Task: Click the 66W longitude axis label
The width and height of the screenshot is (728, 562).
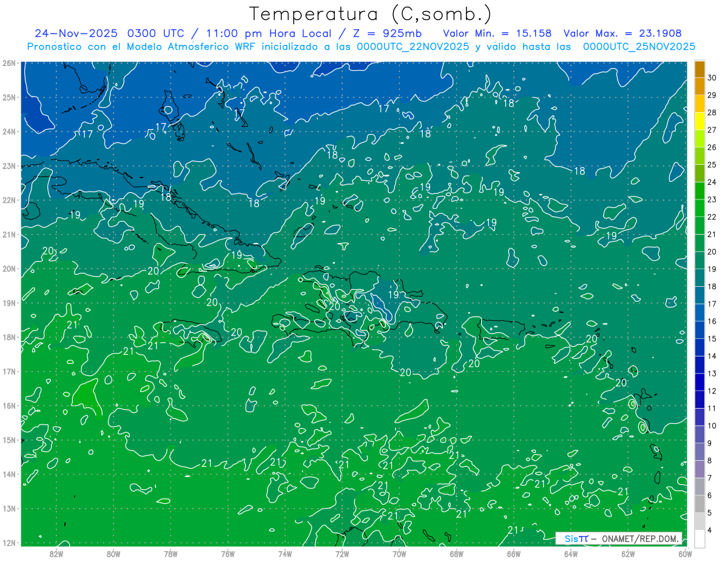Action: [x=514, y=554]
